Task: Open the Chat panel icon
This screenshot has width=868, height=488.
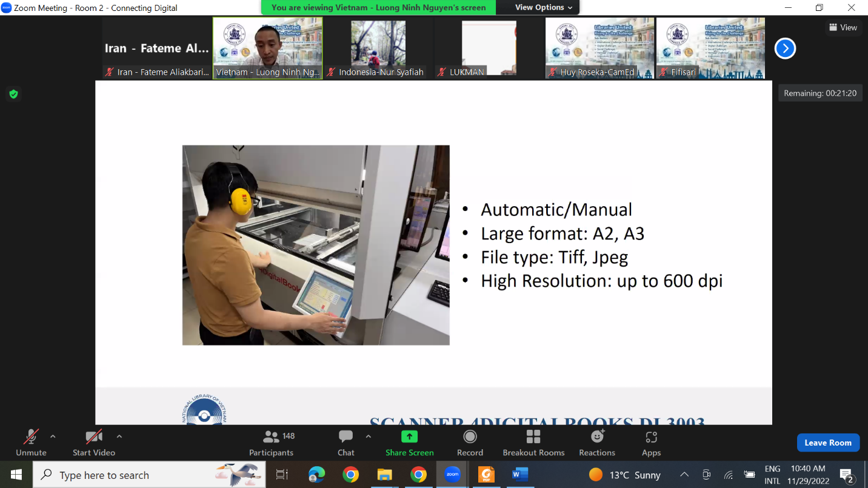Action: [346, 437]
